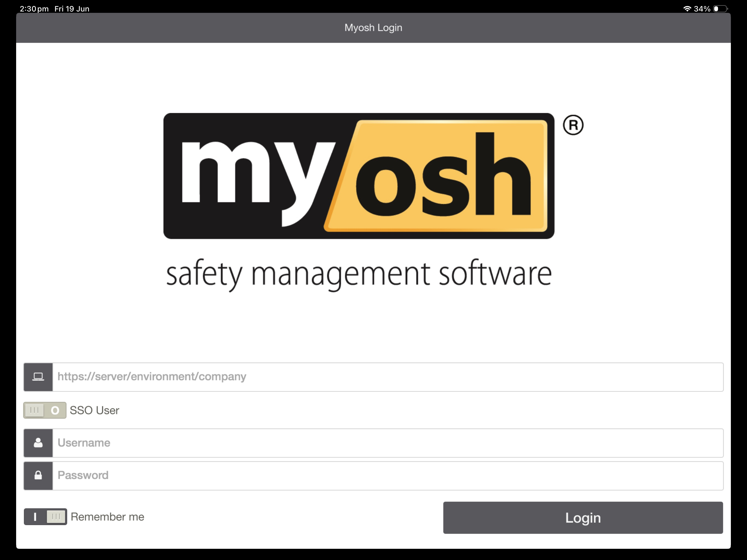Click the 'Myosh Login' title text
This screenshot has width=747, height=560.
pyautogui.click(x=373, y=28)
